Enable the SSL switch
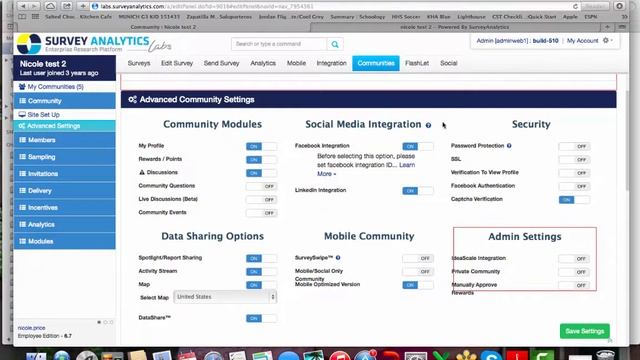640x360 pixels. click(x=574, y=160)
